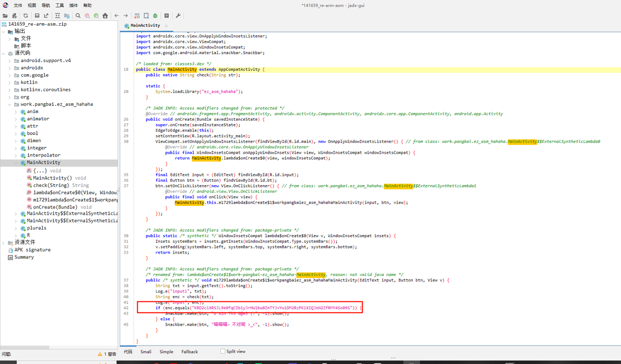Select onCreate(Bundle) void method in tree
The image size is (621, 364).
coord(59,207)
